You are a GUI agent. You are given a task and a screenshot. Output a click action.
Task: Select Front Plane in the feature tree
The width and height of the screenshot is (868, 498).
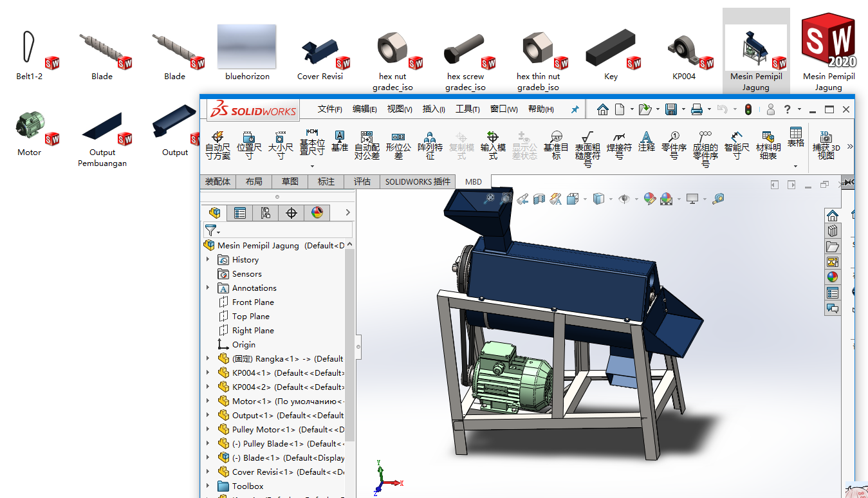pyautogui.click(x=253, y=302)
